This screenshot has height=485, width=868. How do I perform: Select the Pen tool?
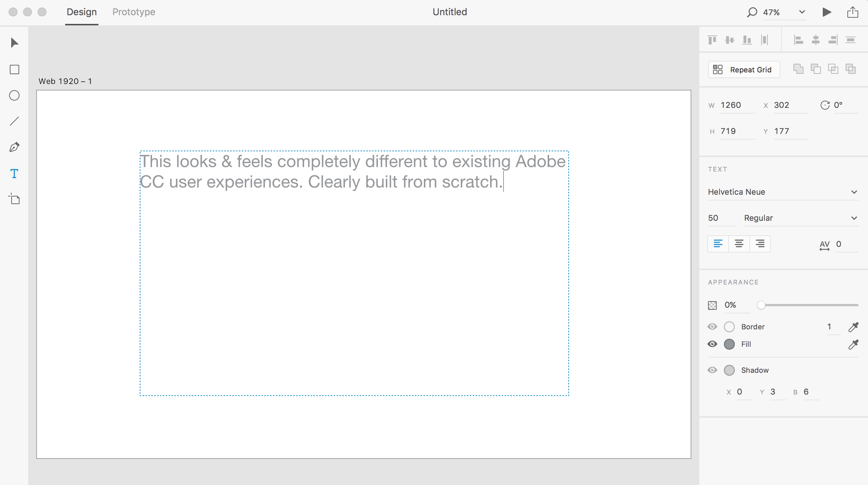click(14, 147)
